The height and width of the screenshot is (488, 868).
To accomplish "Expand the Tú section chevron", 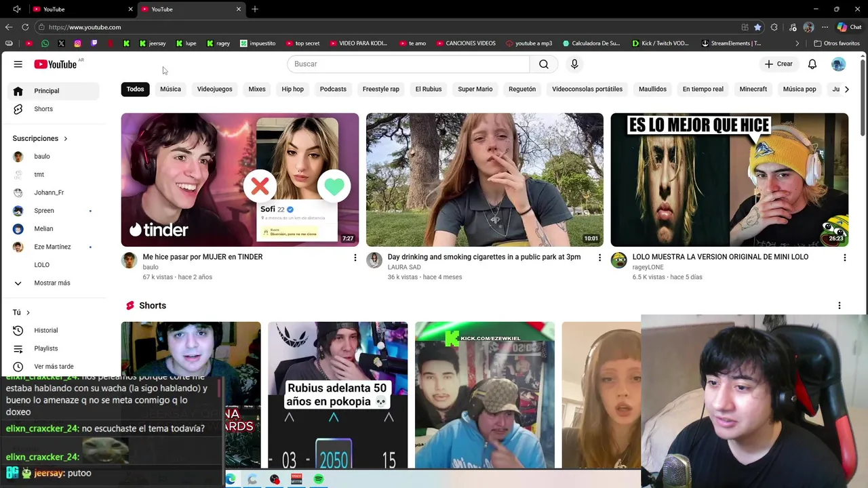I will 28,312.
